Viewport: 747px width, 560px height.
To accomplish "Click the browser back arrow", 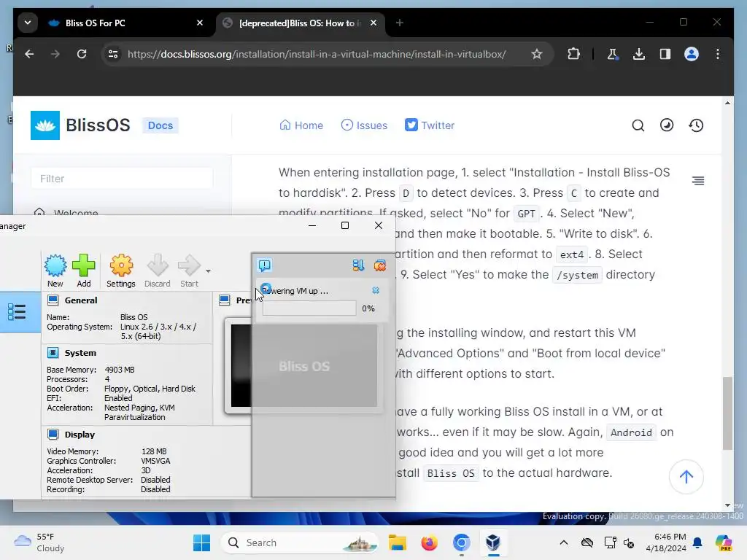I will (x=29, y=54).
